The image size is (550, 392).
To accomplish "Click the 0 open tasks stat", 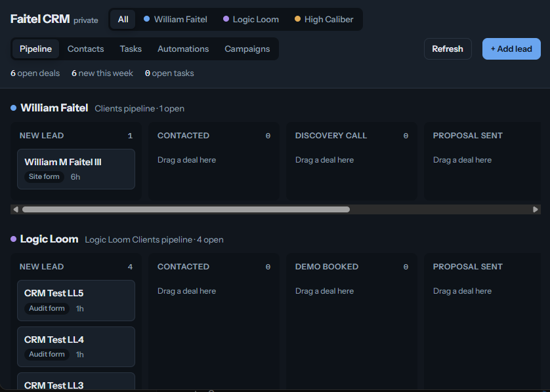I will coord(169,73).
